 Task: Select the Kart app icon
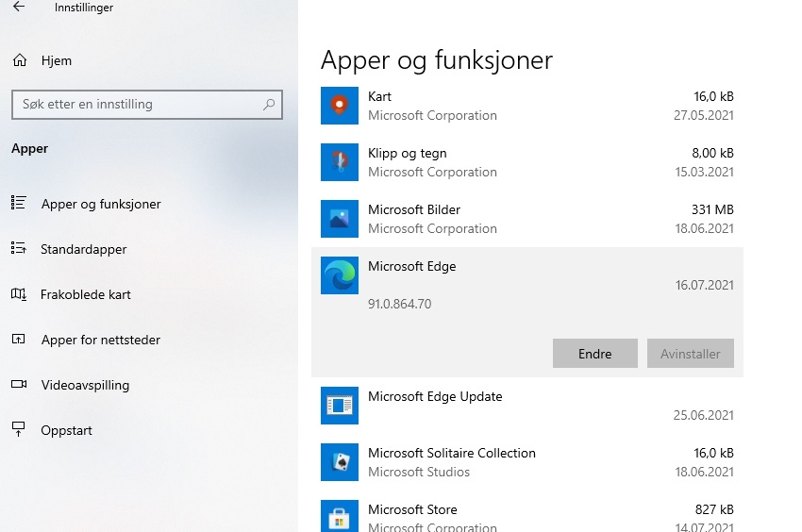pyautogui.click(x=339, y=106)
